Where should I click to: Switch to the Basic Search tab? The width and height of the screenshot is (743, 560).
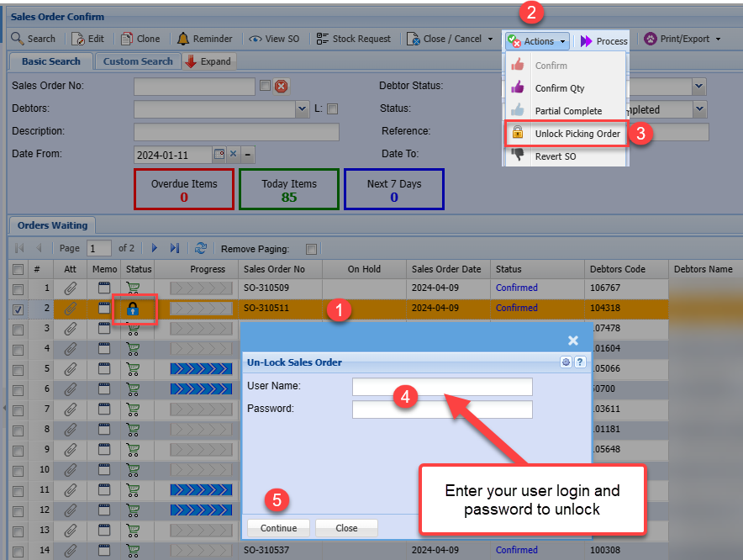click(50, 61)
